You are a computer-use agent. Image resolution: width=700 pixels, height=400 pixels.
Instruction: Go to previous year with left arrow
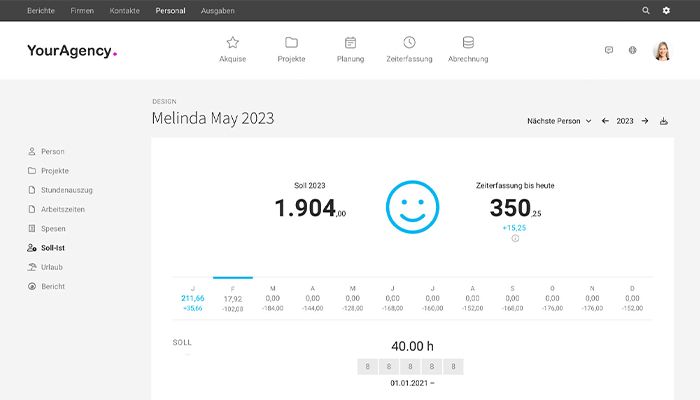coord(605,121)
